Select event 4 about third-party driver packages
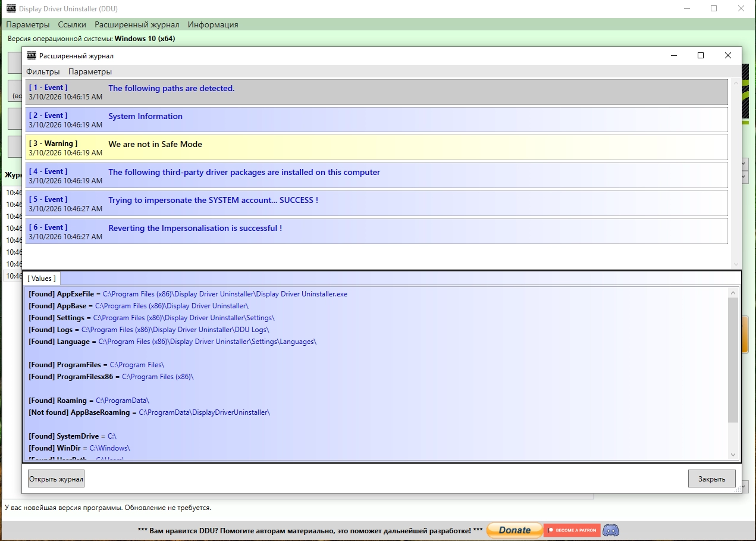The height and width of the screenshot is (541, 756). [x=377, y=176]
